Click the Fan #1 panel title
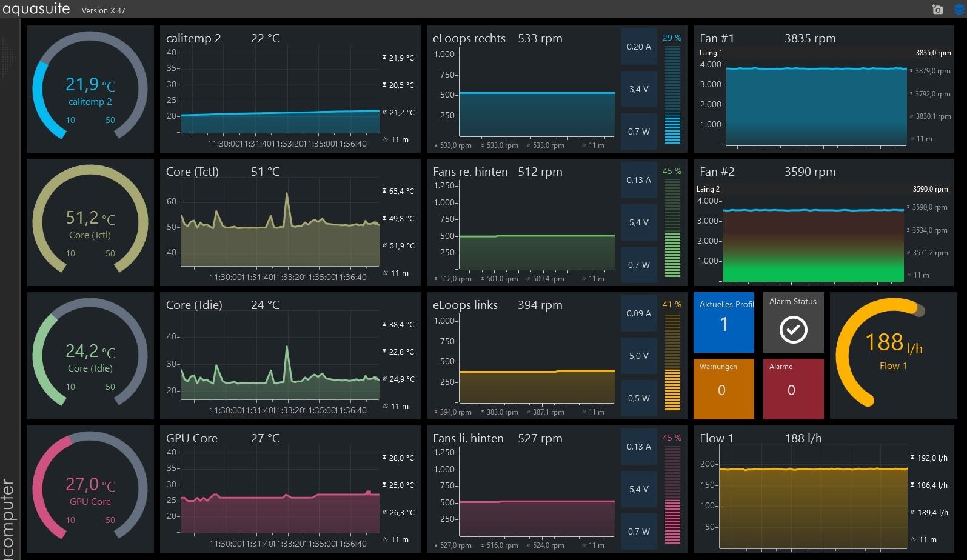 (717, 38)
